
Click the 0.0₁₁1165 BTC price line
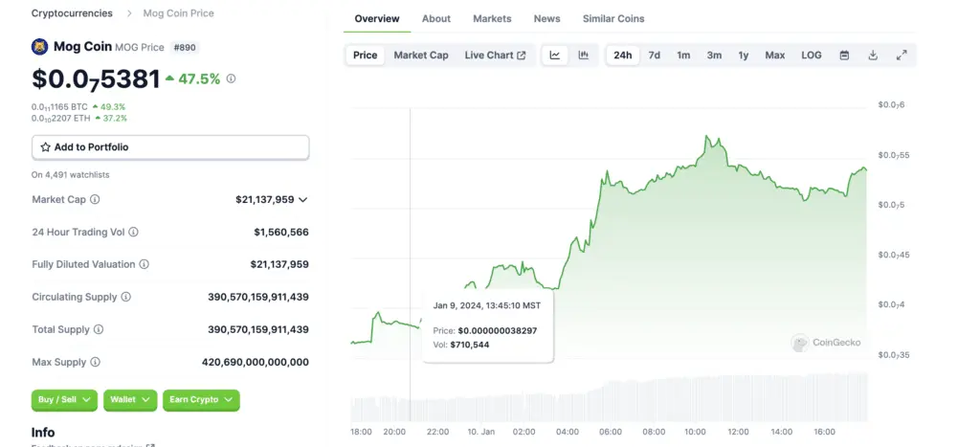(x=78, y=107)
